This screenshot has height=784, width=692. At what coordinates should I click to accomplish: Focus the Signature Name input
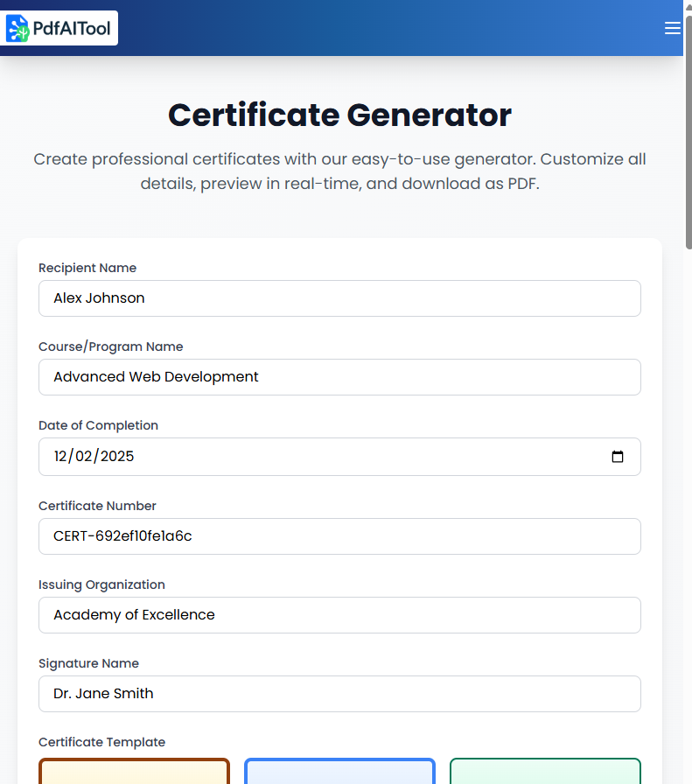coord(339,694)
